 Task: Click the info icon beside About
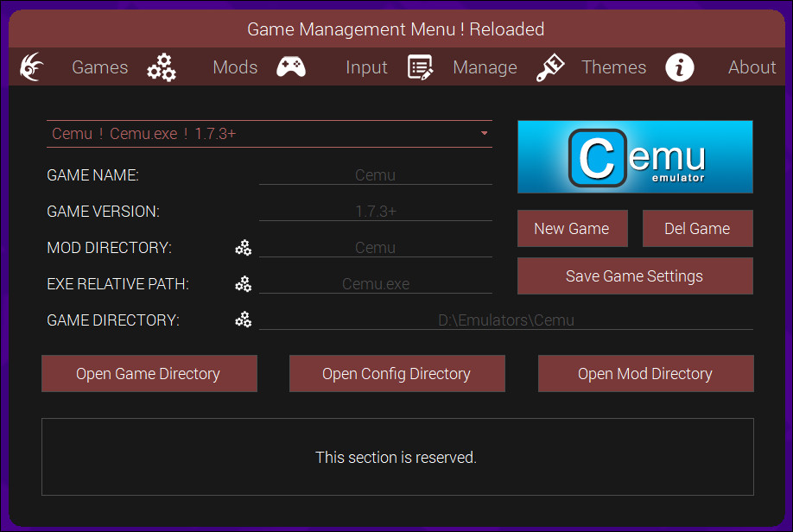point(680,67)
